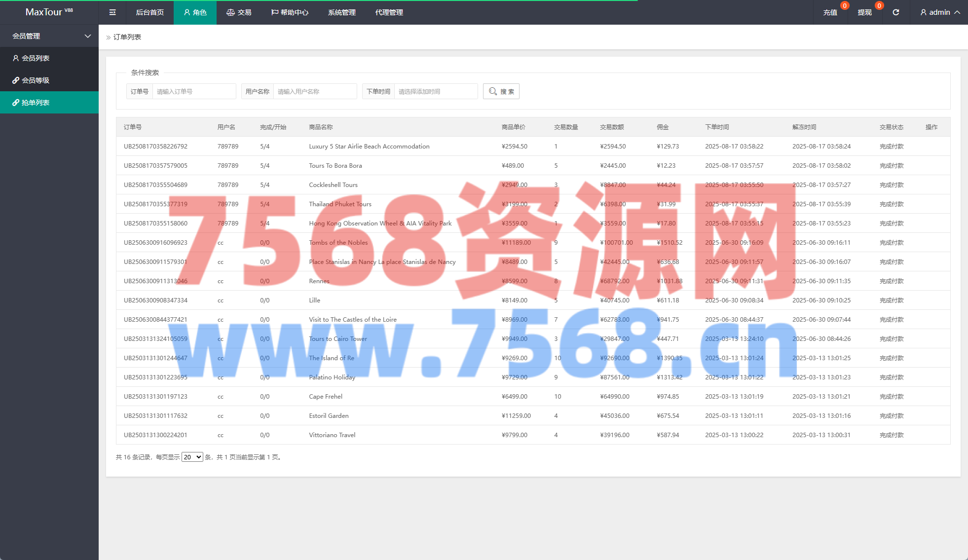Viewport: 968px width, 560px height.
Task: Click the user icon beside 角色
Action: click(x=187, y=12)
